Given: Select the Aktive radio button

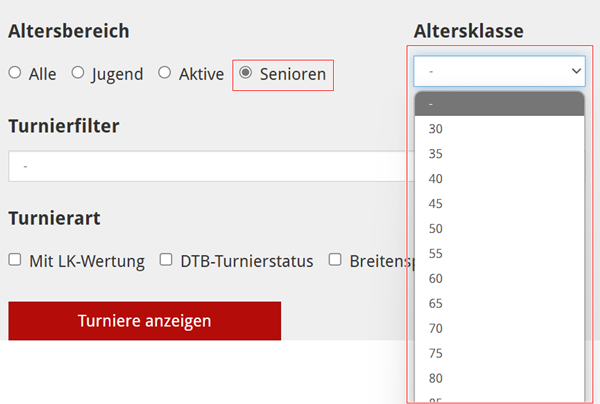Looking at the screenshot, I should click(165, 72).
